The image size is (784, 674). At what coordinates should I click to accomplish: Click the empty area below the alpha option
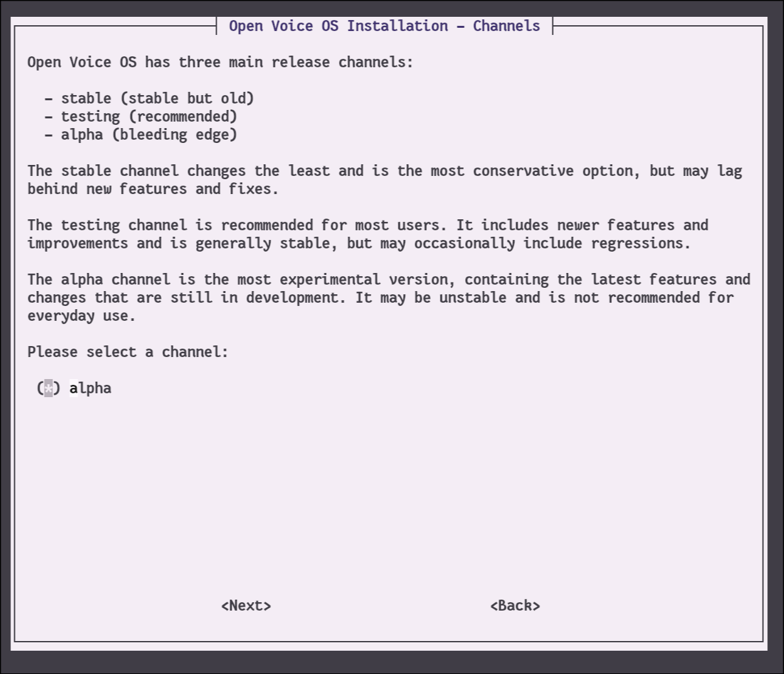[388, 492]
